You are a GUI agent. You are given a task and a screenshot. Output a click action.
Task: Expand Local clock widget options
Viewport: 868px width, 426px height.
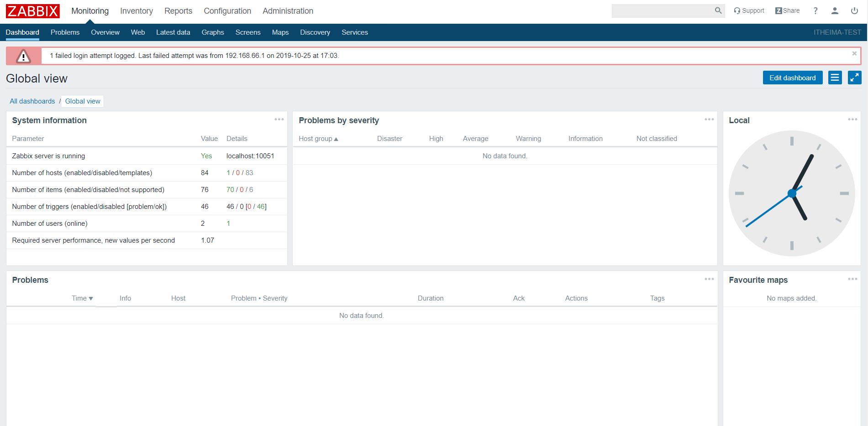coord(852,119)
